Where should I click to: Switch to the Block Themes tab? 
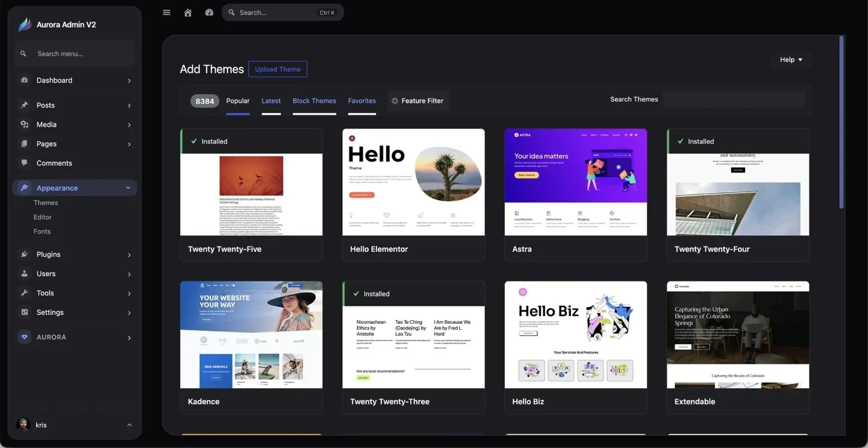point(314,101)
